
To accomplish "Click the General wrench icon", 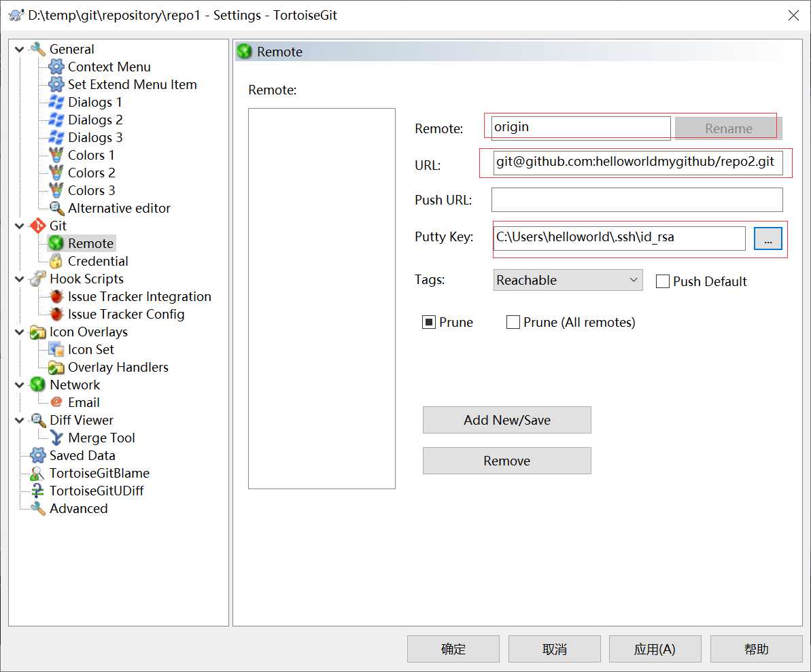I will click(38, 49).
